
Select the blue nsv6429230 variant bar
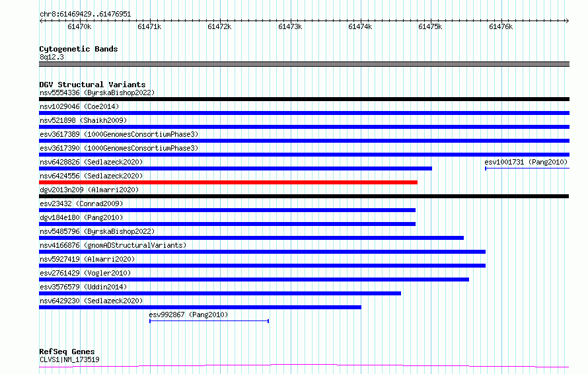200,308
